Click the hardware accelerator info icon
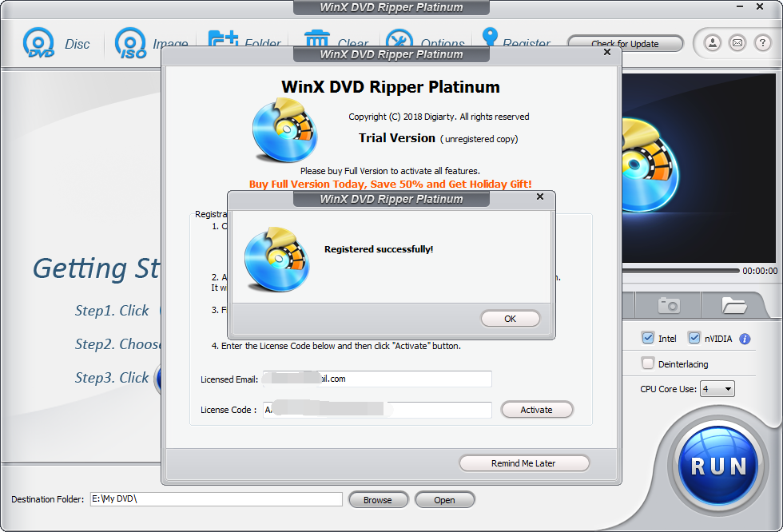The image size is (783, 532). (745, 339)
